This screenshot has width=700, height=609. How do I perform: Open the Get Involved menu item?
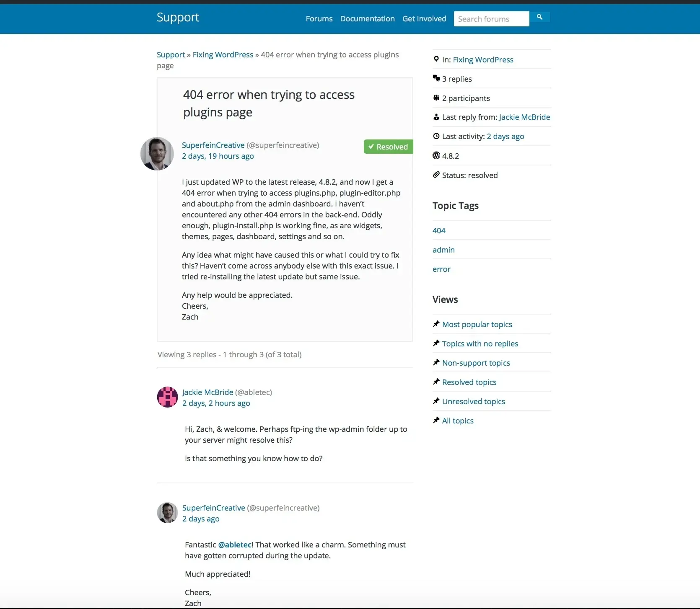(424, 19)
